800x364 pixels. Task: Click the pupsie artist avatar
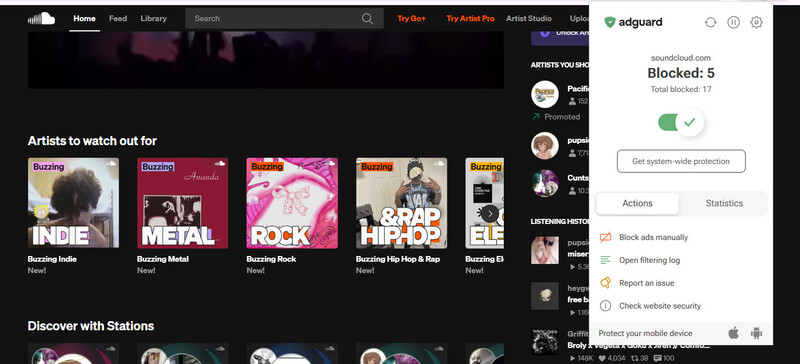pos(545,146)
